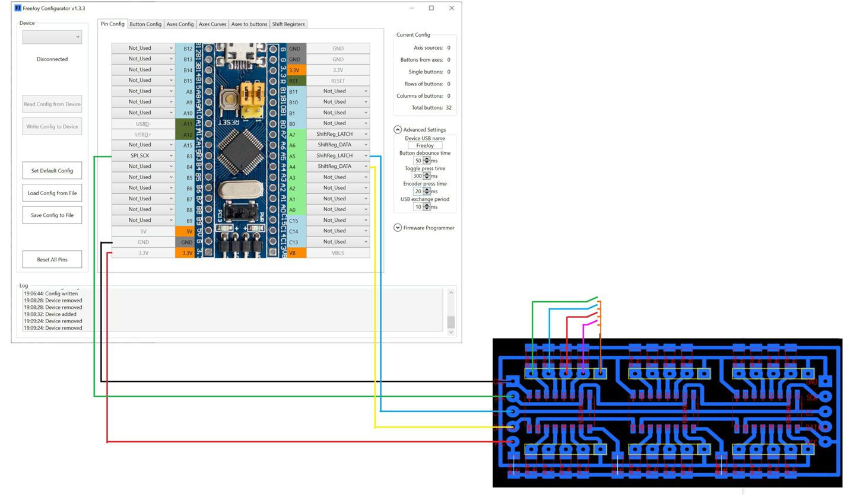This screenshot has width=857, height=504.
Task: Click the FreeJoy app icon in title bar
Action: pos(18,8)
